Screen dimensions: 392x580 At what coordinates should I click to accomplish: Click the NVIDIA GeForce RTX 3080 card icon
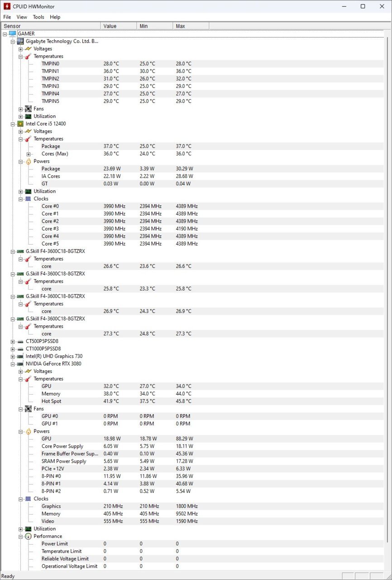pos(20,364)
